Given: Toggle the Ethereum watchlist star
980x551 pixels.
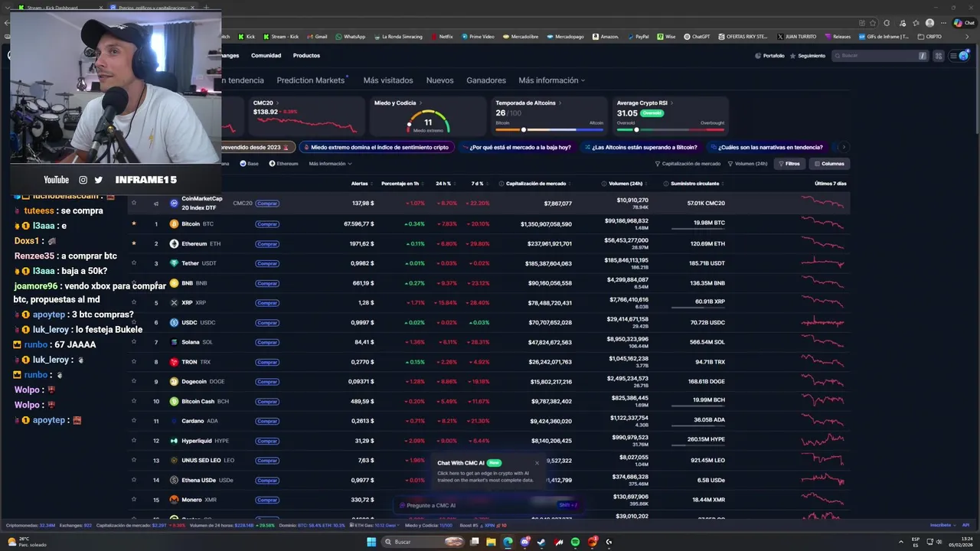Looking at the screenshot, I should (x=134, y=243).
